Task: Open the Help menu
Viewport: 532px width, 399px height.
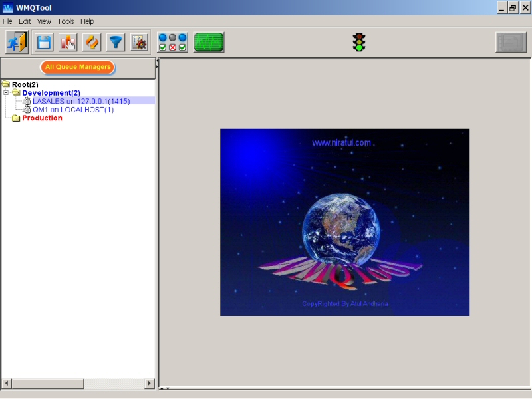Action: pyautogui.click(x=87, y=21)
